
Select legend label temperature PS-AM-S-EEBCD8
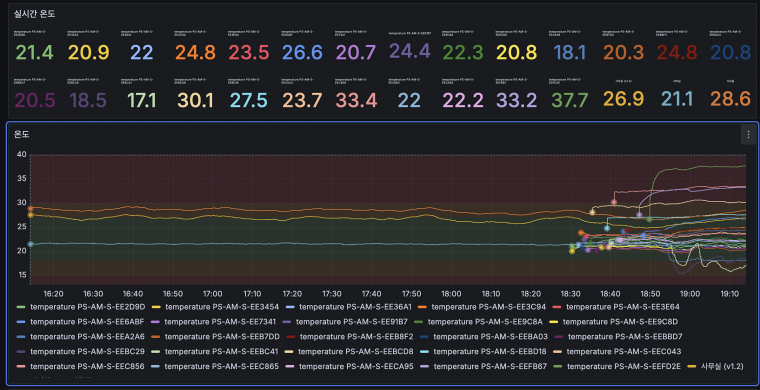[356, 351]
